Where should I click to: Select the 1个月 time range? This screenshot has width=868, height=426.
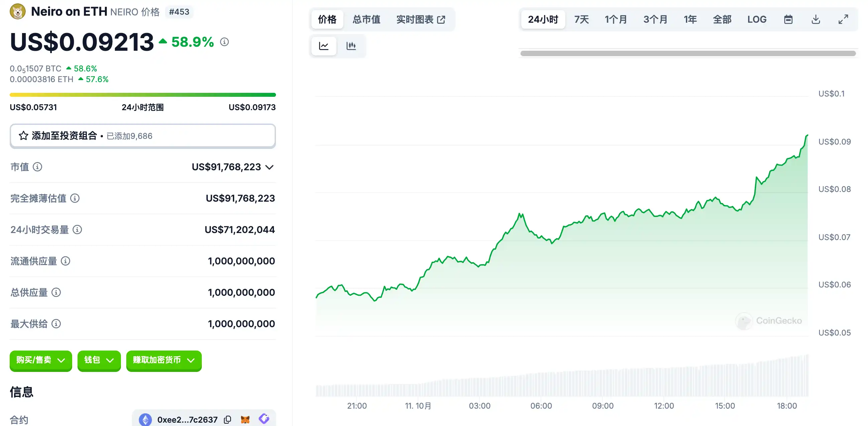point(616,20)
